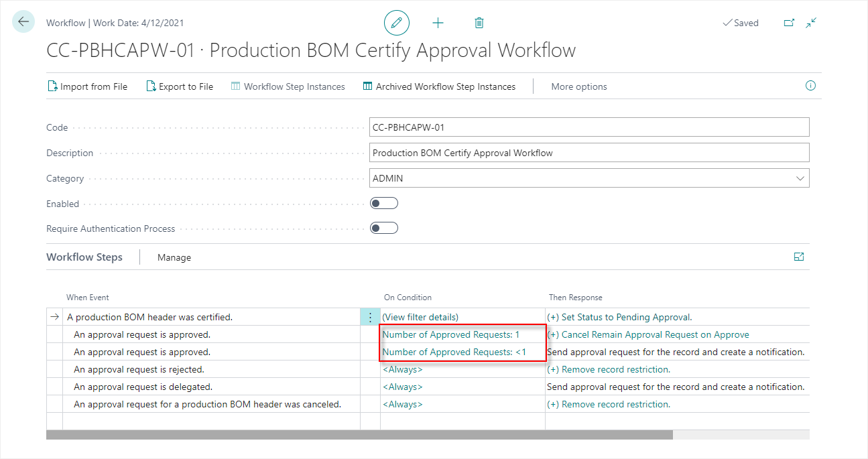View Workflow Step Instances
868x459 pixels.
pyautogui.click(x=288, y=86)
